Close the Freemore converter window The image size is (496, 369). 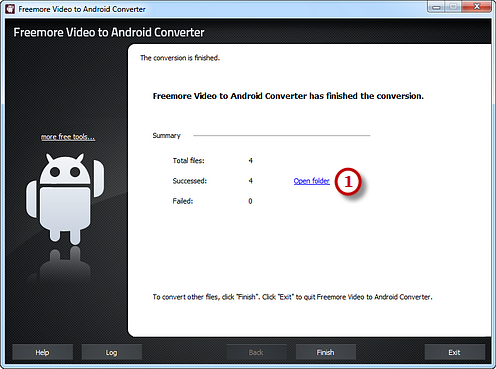(x=477, y=7)
